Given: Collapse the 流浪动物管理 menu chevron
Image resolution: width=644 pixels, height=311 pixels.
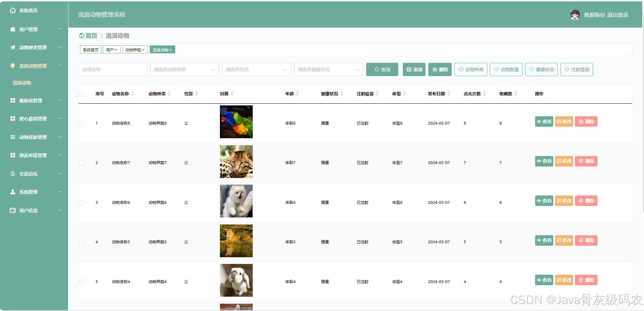Looking at the screenshot, I should (59, 65).
